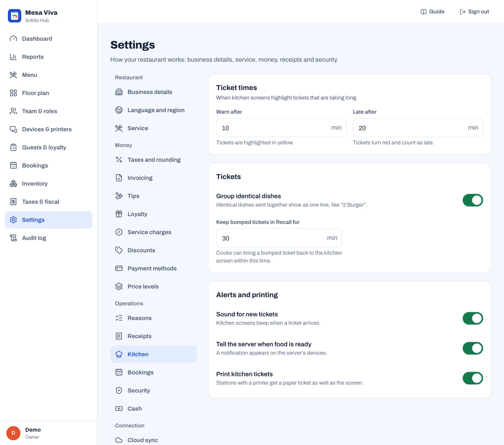504x445 pixels.
Task: Select the Floor plan grid icon
Action: pyautogui.click(x=13, y=93)
